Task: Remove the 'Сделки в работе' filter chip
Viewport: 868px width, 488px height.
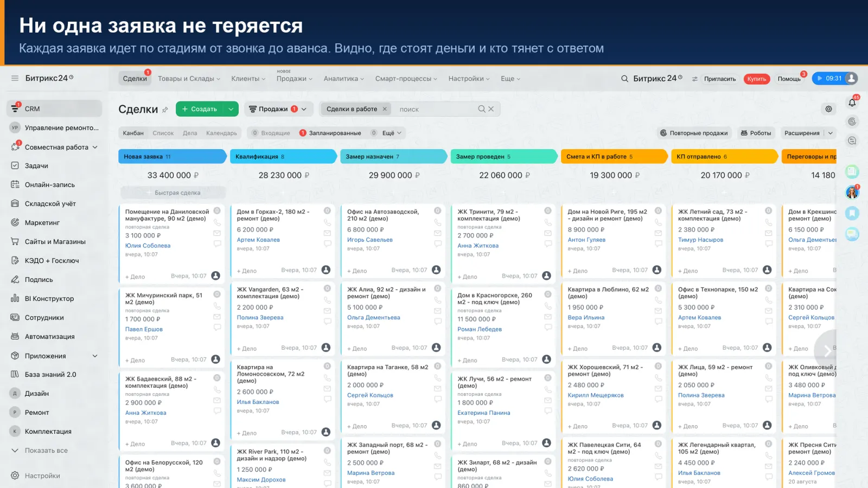Action: click(x=385, y=109)
